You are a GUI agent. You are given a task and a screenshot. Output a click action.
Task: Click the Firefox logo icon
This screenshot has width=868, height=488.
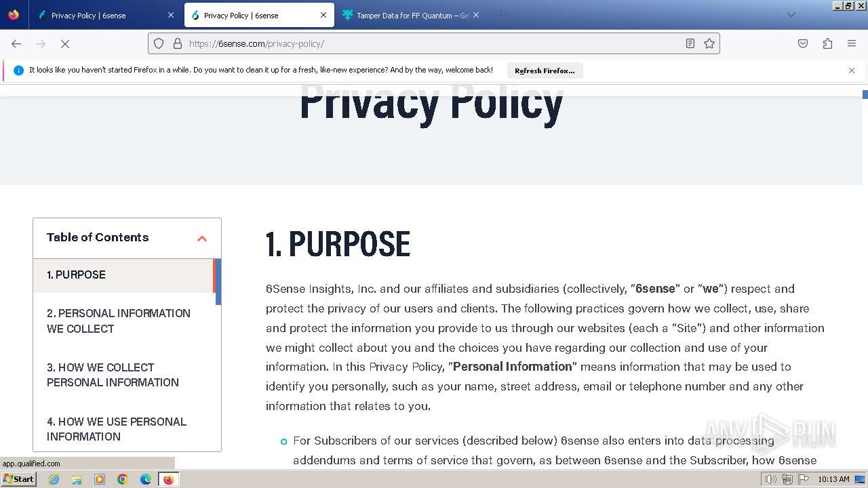click(x=14, y=15)
